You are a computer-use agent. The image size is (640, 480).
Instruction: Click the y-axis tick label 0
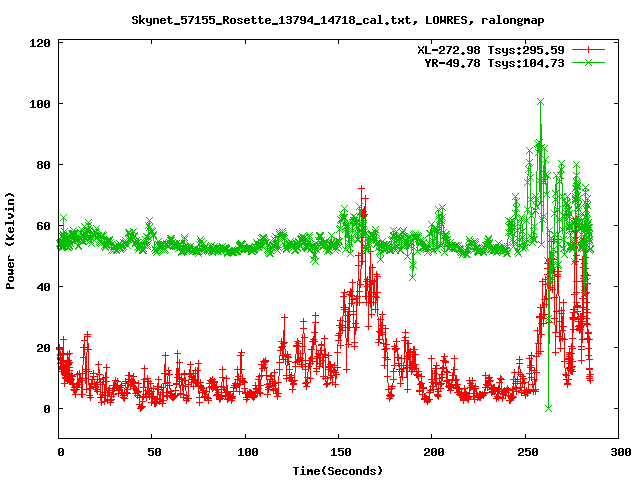pos(47,409)
